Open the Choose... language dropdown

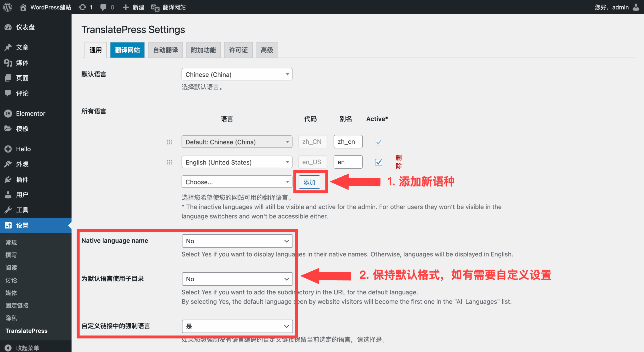[x=237, y=182]
